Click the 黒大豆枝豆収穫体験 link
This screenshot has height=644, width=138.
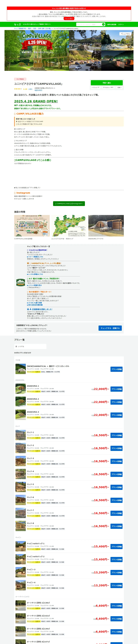click(35, 305)
